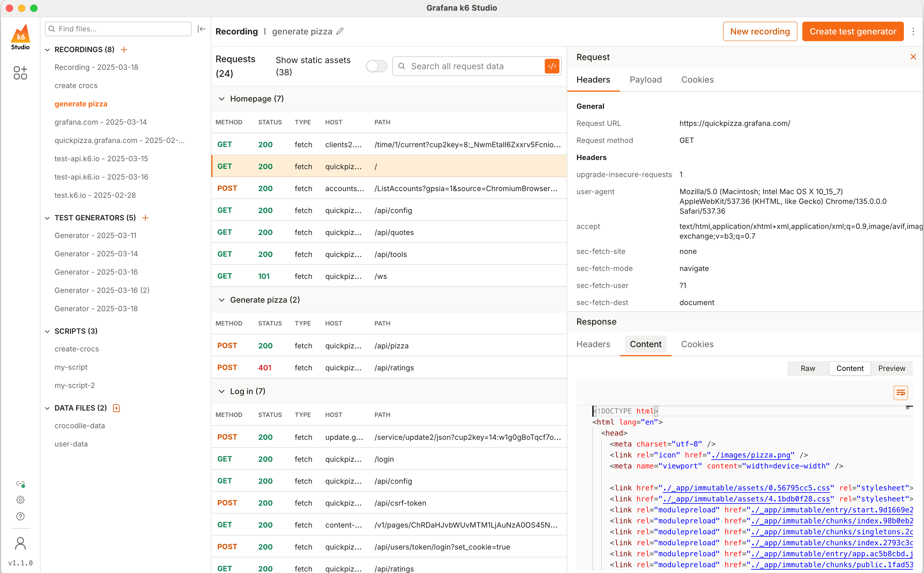Collapse the file sidebar with arrow icon

pos(202,29)
